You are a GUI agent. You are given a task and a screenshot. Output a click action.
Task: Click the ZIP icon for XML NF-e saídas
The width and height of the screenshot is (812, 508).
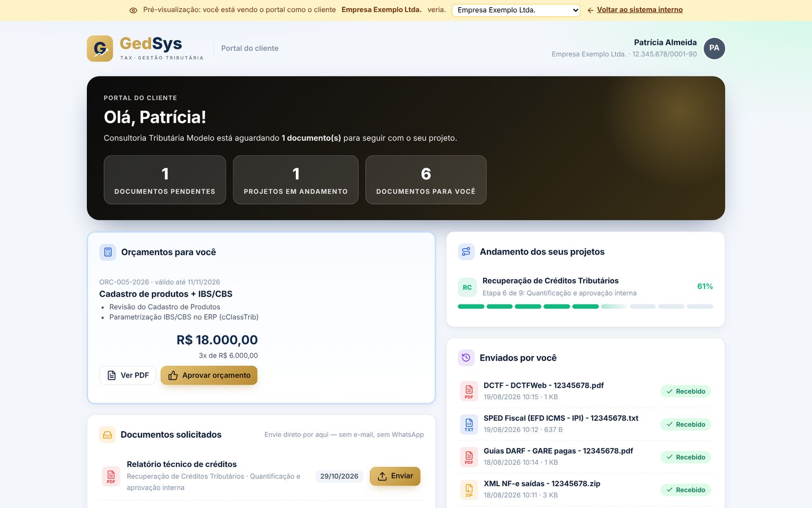pos(469,490)
